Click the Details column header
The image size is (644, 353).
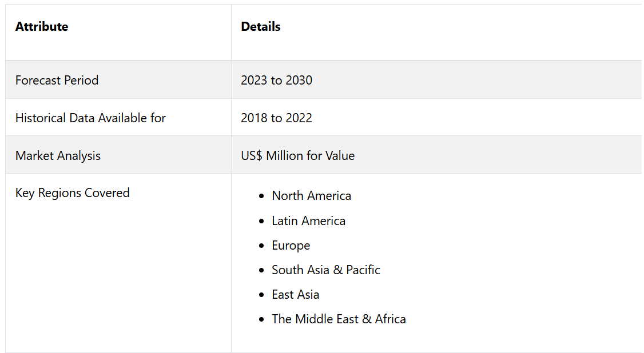pos(261,27)
